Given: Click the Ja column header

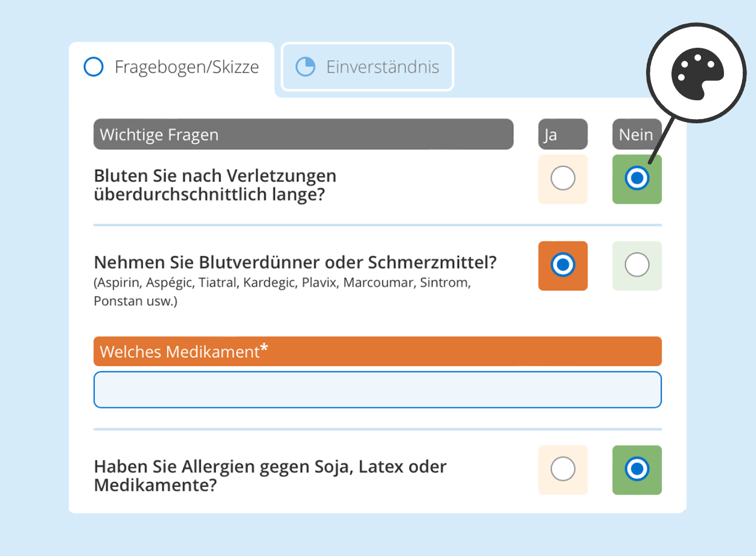Looking at the screenshot, I should [562, 134].
